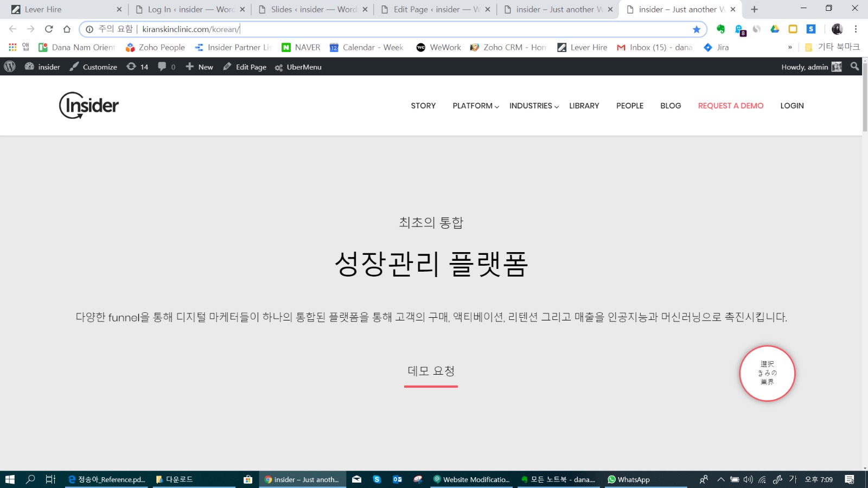The width and height of the screenshot is (868, 488).
Task: Click the page vertical scrollbar
Action: tap(865, 271)
